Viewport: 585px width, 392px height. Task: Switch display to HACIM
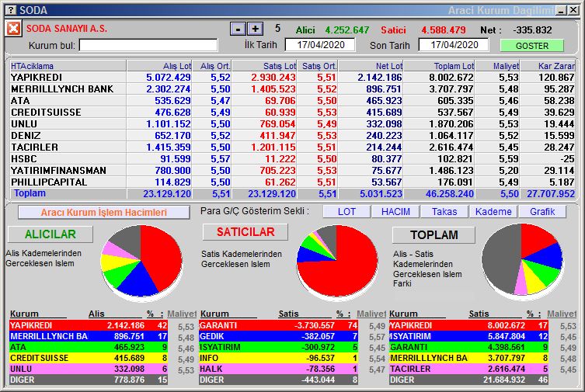pyautogui.click(x=395, y=212)
